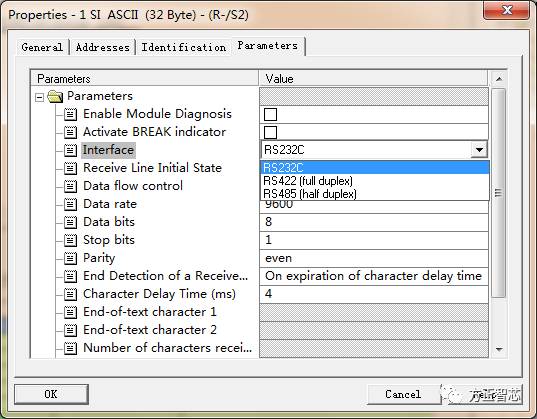Click the Data bits value 8
Viewport: 537px width, 419px height.
tap(374, 222)
